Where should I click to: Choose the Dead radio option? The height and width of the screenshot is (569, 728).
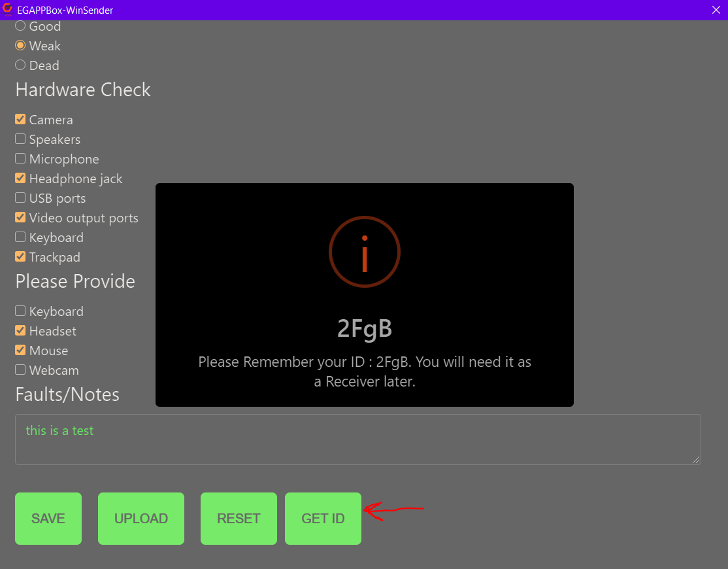click(20, 65)
